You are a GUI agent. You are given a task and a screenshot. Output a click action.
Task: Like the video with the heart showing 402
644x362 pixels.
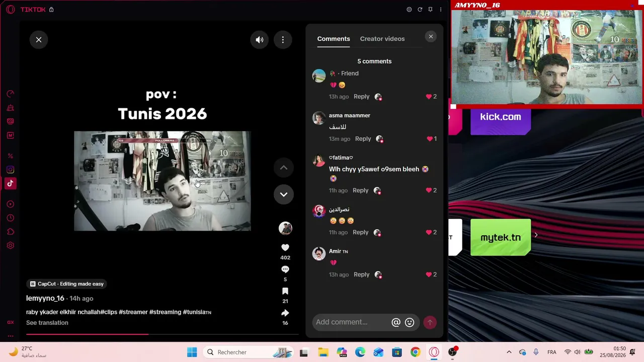pyautogui.click(x=285, y=247)
